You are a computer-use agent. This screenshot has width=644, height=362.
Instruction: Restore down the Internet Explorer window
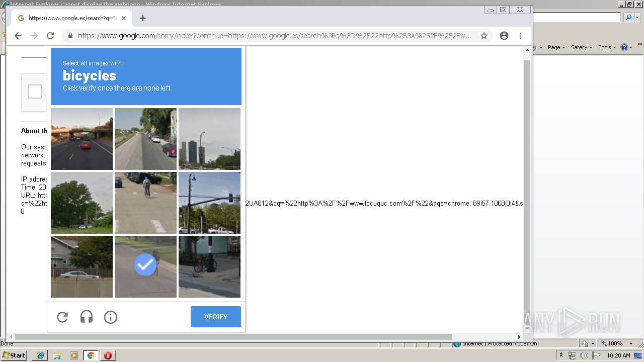click(629, 4)
